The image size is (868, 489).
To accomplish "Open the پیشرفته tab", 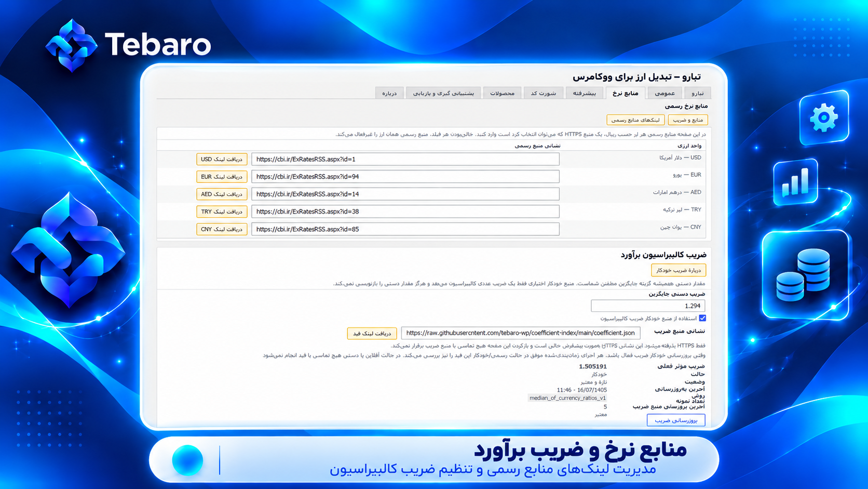I will (585, 93).
